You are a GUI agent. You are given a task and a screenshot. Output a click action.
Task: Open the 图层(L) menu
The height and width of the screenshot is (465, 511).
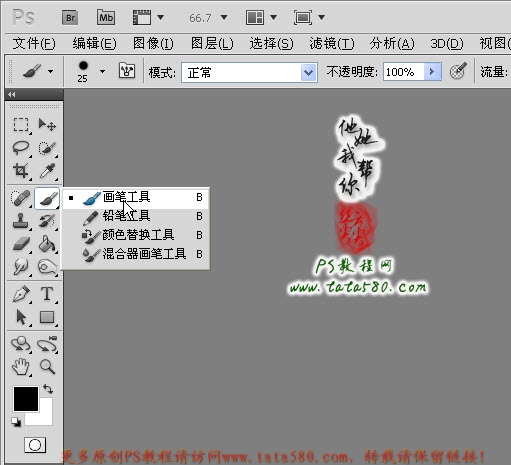tap(212, 44)
